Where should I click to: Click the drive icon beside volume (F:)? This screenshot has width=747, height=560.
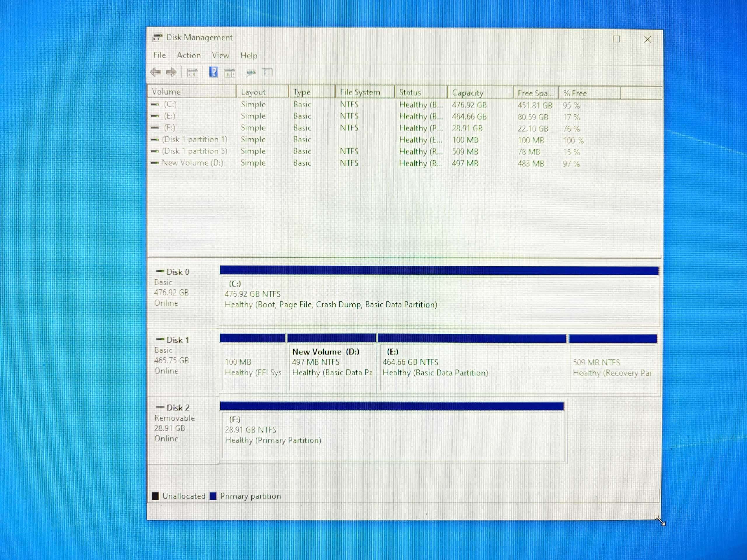[155, 127]
